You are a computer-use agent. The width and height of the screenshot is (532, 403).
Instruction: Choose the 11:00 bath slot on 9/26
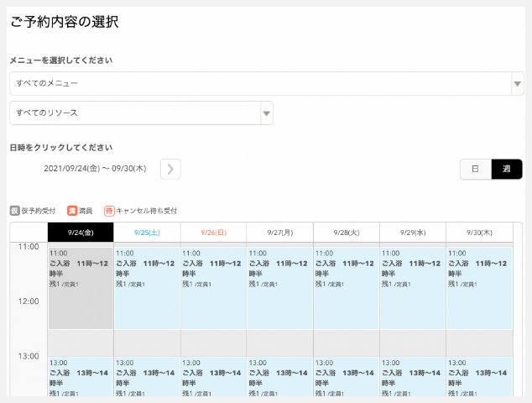214,288
